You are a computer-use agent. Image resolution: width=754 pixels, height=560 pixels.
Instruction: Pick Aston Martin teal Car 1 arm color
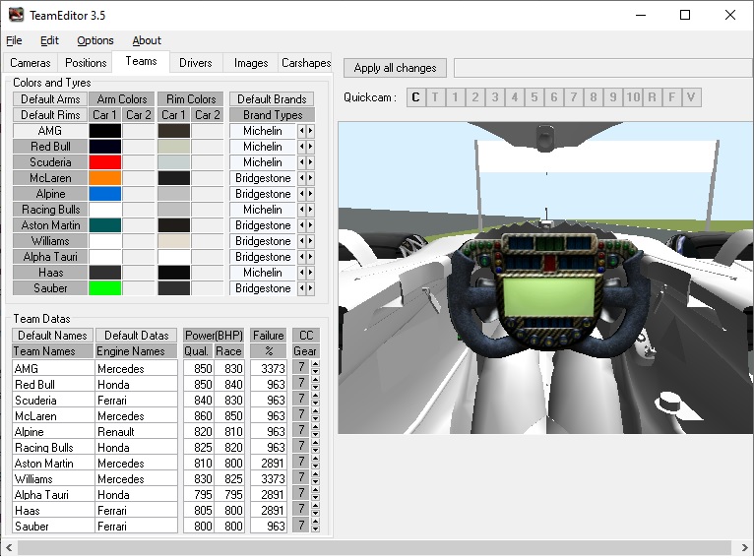point(105,225)
